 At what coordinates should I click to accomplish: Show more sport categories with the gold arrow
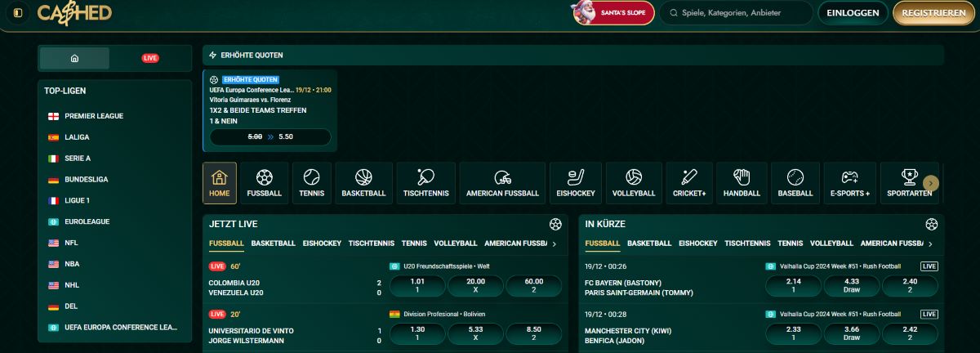tap(931, 183)
